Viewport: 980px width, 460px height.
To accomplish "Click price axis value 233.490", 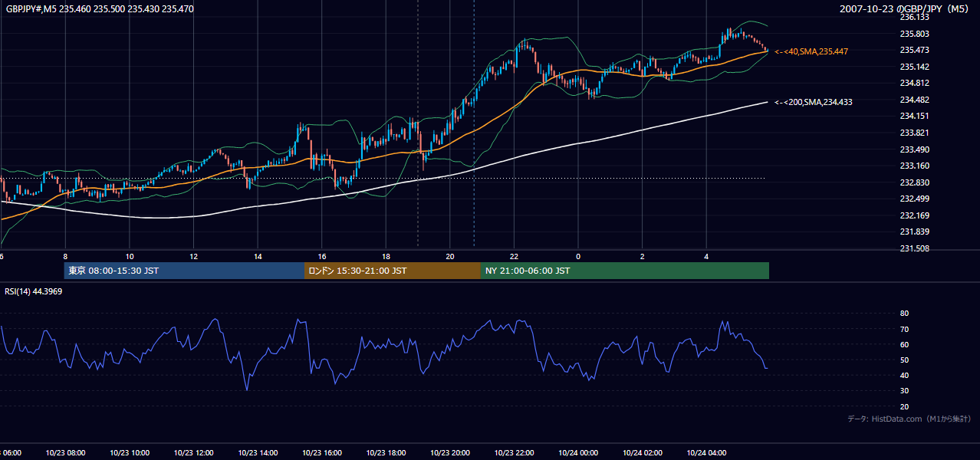I will (x=914, y=149).
